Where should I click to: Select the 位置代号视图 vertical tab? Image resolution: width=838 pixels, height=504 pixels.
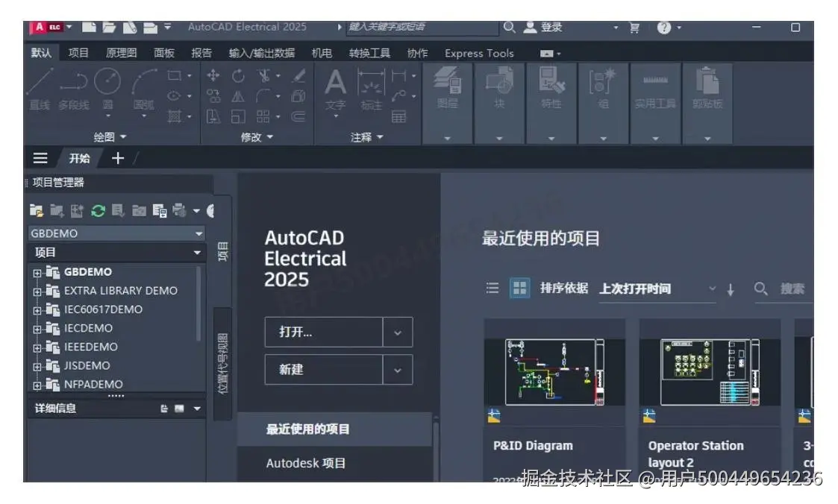223,364
